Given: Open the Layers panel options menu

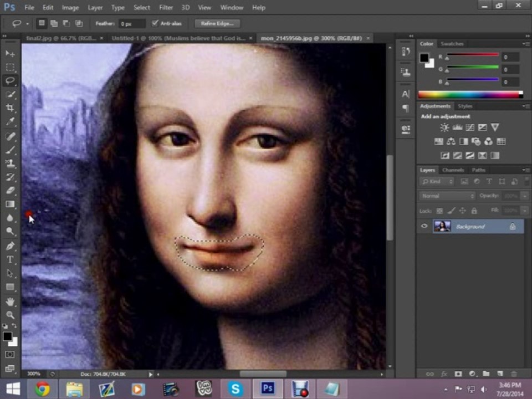Looking at the screenshot, I should tap(525, 170).
